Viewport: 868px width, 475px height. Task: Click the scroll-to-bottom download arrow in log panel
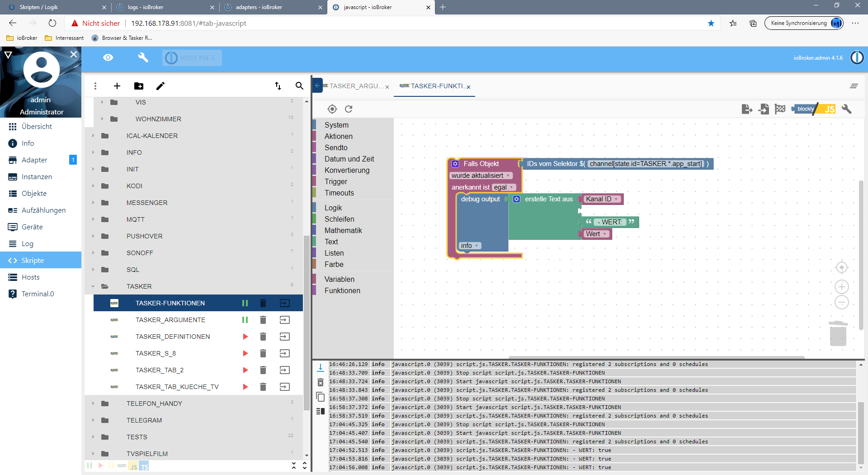click(x=321, y=368)
